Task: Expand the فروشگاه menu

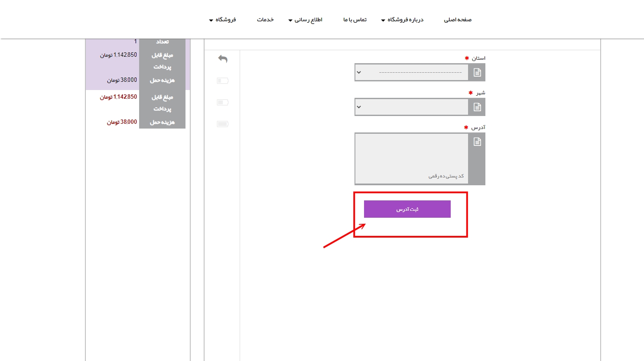Action: pos(223,20)
